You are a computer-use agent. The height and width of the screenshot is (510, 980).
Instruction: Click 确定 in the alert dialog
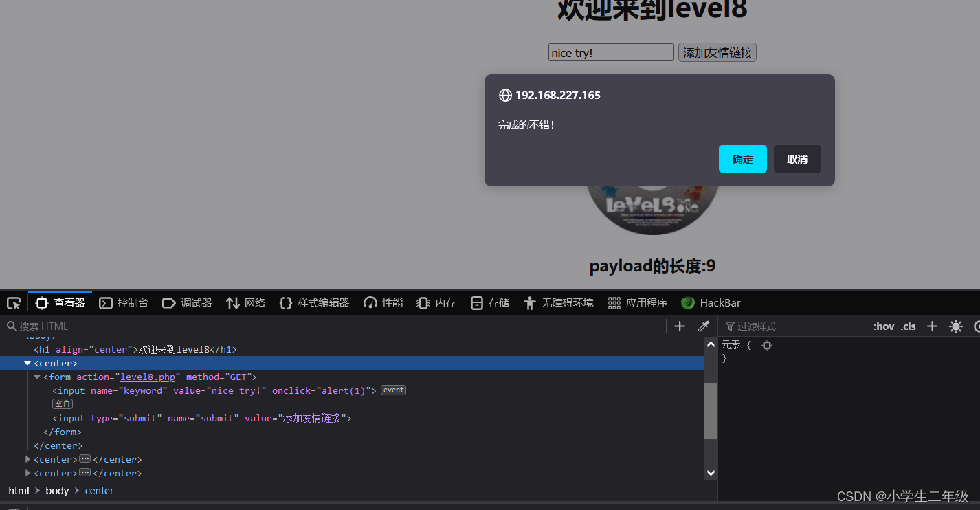click(742, 159)
